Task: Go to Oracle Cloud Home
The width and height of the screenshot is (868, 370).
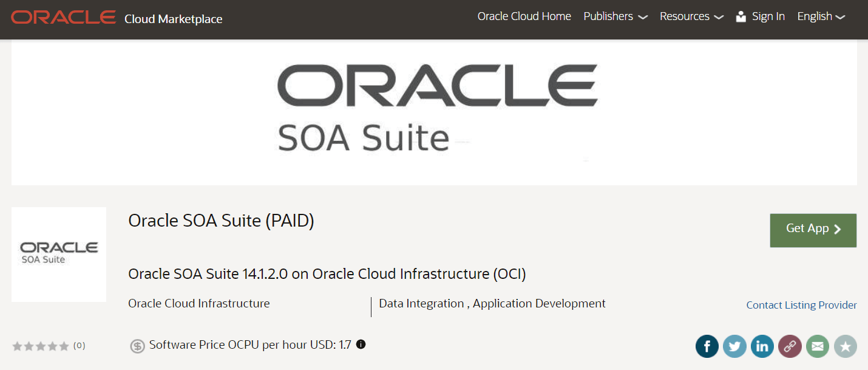Action: 524,16
